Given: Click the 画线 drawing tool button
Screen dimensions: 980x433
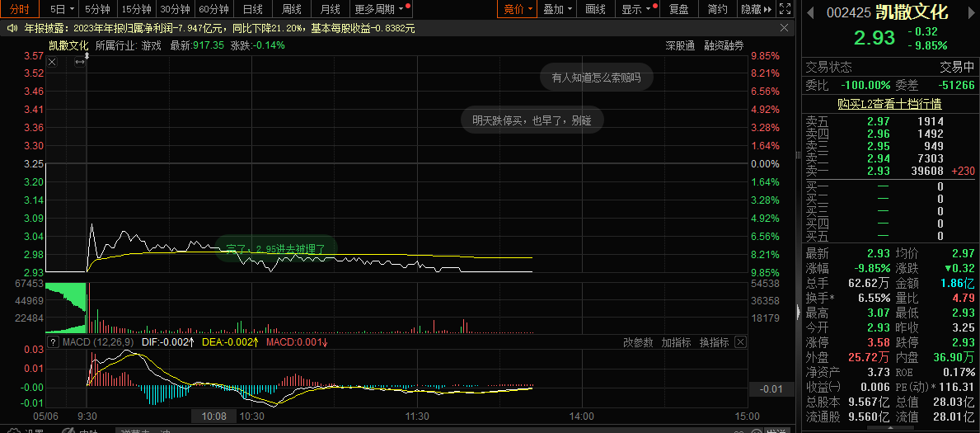Looking at the screenshot, I should [595, 9].
